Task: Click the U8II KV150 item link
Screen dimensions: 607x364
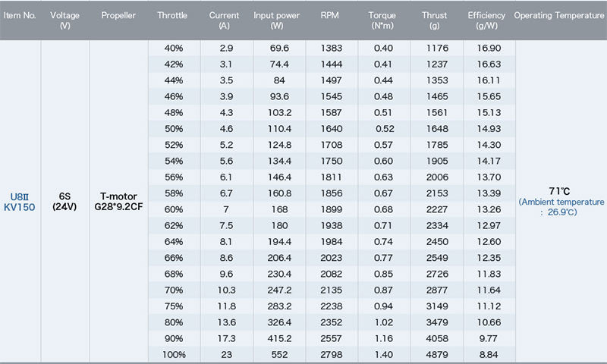Action: [20, 200]
